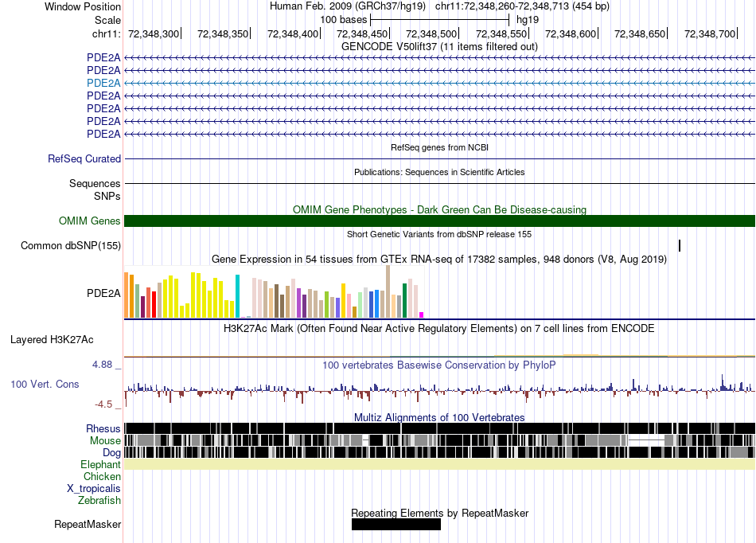Click the Layered H3K27Ac track label
756x543 pixels.
tap(52, 339)
